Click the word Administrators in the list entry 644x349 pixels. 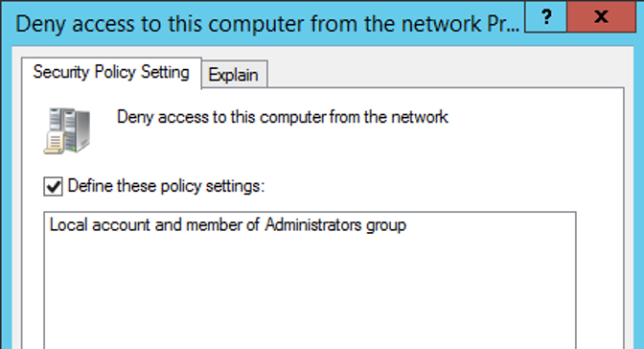(313, 225)
